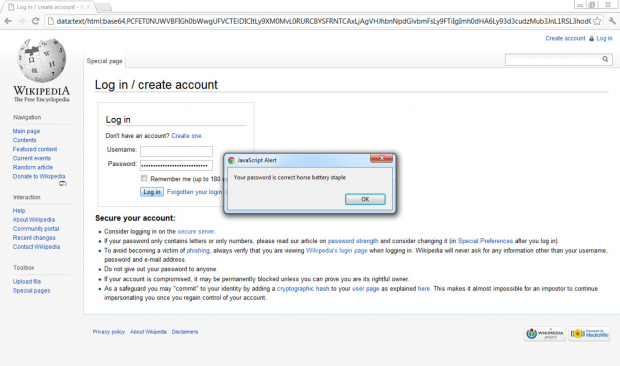Open the Create account link at top

click(565, 38)
